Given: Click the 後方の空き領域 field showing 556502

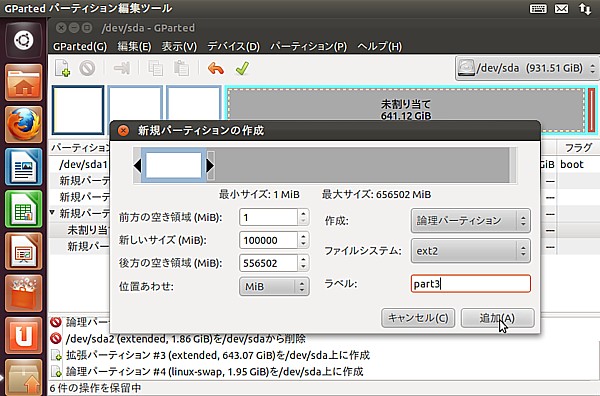Looking at the screenshot, I should click(x=268, y=263).
